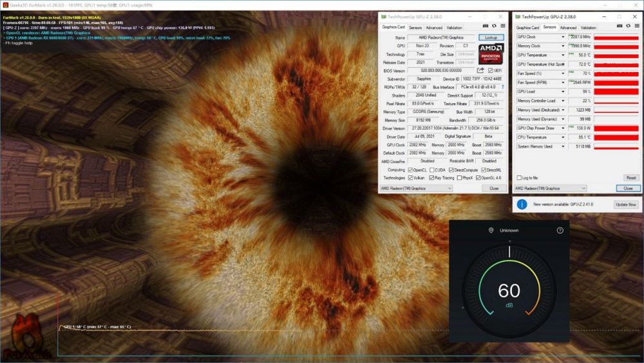Click the BIOS export arrow icon beside UEFI
644x363 pixels.
pyautogui.click(x=480, y=70)
